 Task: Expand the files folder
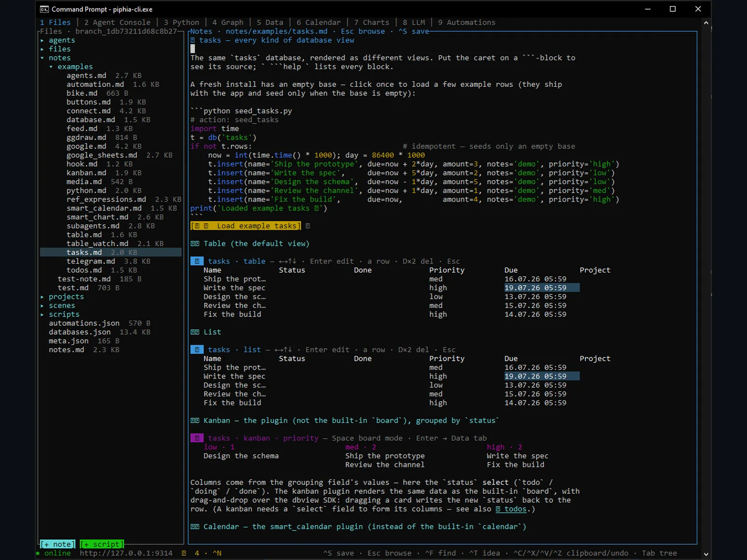(42, 49)
